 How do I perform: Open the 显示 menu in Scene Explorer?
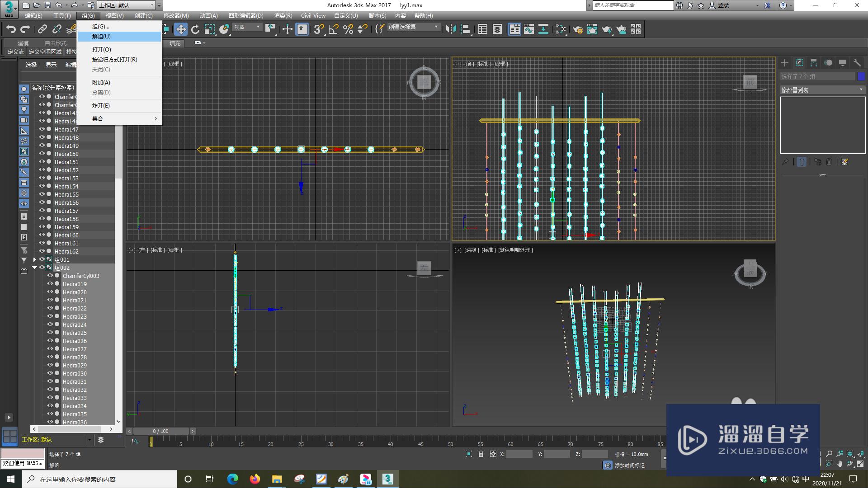51,65
